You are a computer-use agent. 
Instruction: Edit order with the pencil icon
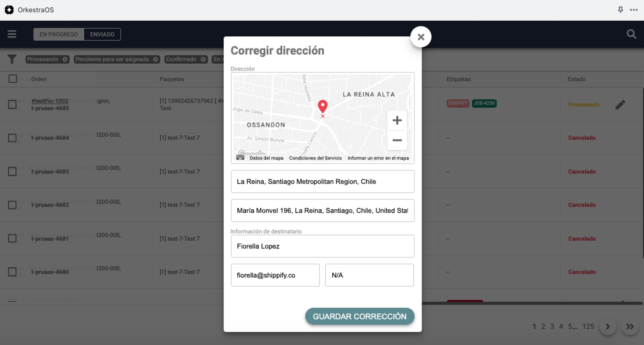[x=620, y=105]
